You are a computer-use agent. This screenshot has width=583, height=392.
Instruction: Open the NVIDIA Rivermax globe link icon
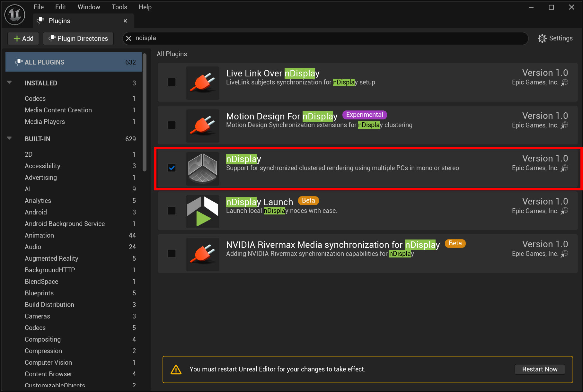(564, 254)
